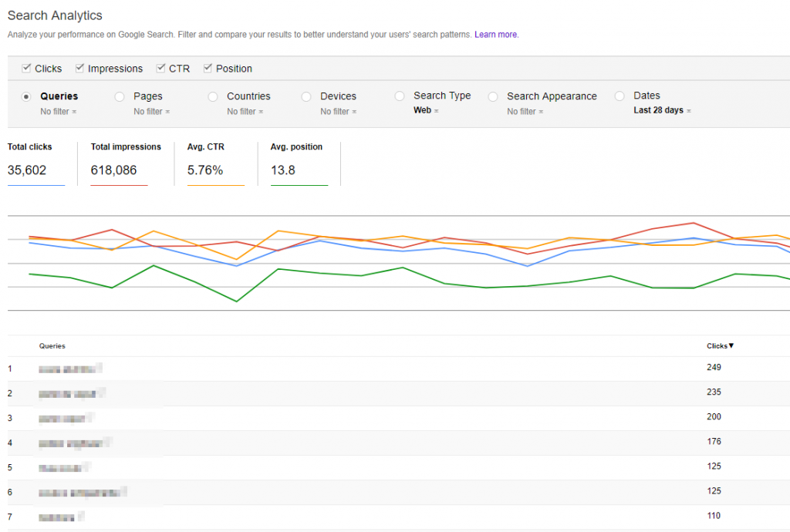Select the Dates radio button
The height and width of the screenshot is (532, 790).
click(620, 96)
